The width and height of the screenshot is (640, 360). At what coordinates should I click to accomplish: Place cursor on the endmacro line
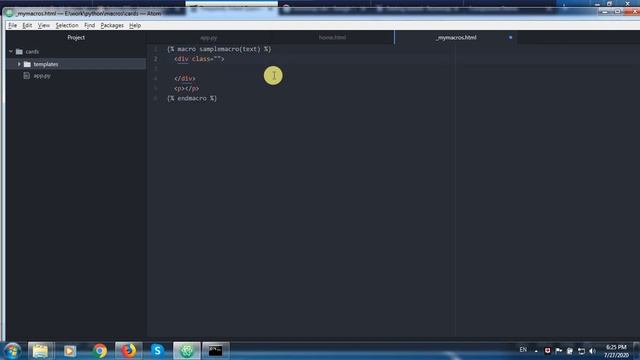tap(192, 98)
